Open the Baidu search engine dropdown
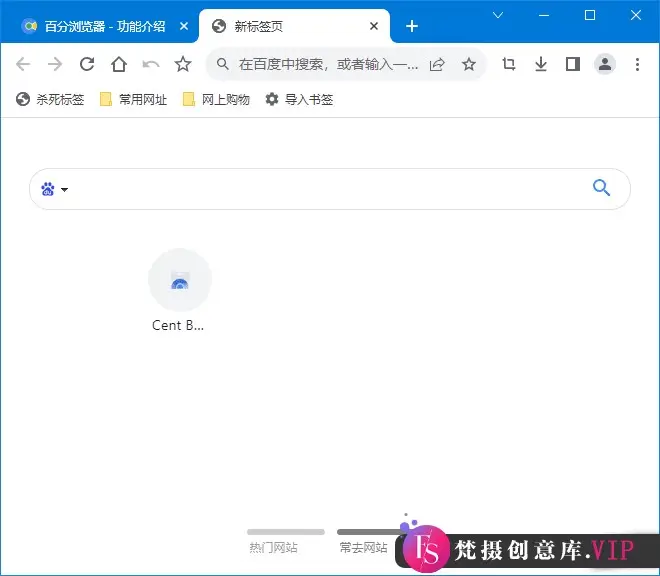Image resolution: width=660 pixels, height=576 pixels. tap(54, 189)
